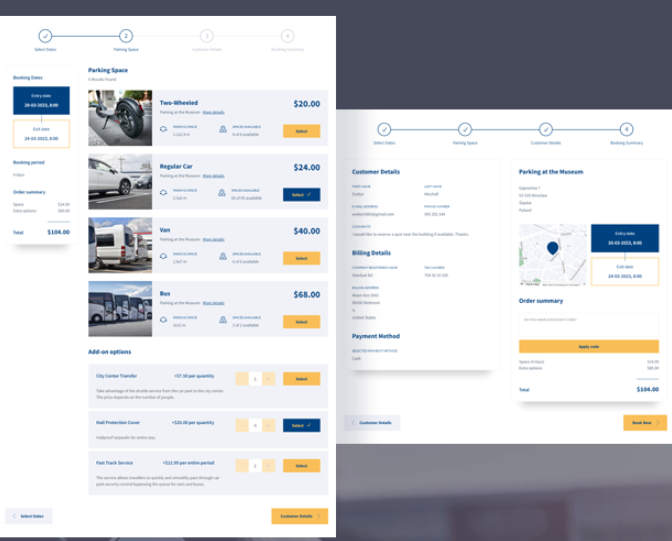Viewport: 672px width, 541px height.
Task: Click the Book Now button
Action: coord(645,423)
